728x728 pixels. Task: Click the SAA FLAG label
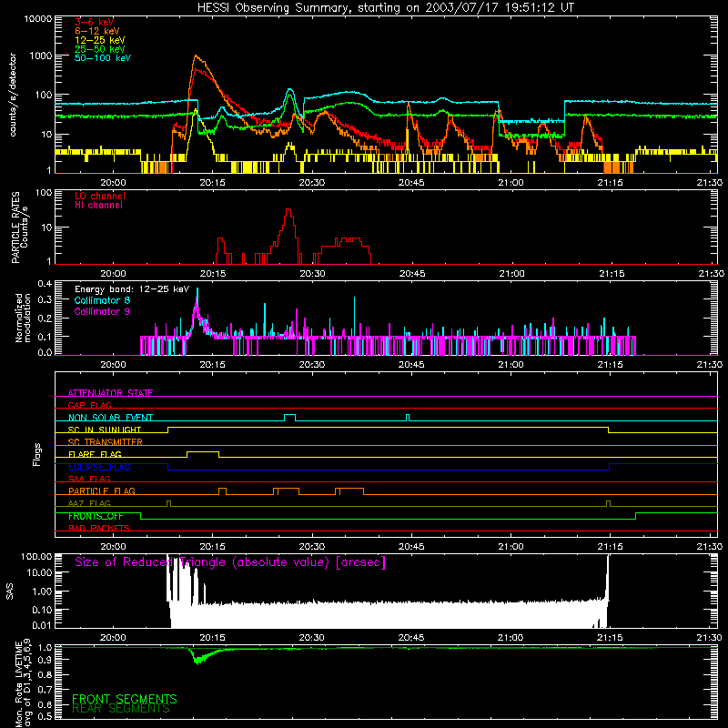[x=89, y=479]
